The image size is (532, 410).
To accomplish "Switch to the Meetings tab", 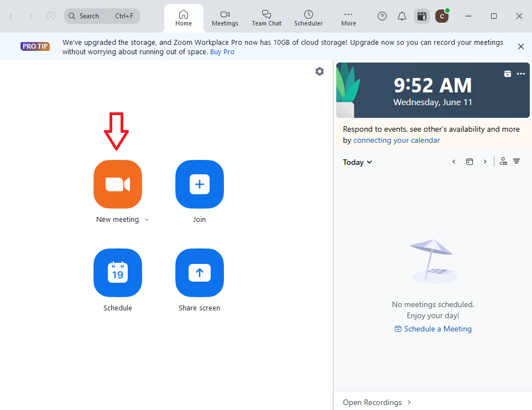I will (x=225, y=18).
